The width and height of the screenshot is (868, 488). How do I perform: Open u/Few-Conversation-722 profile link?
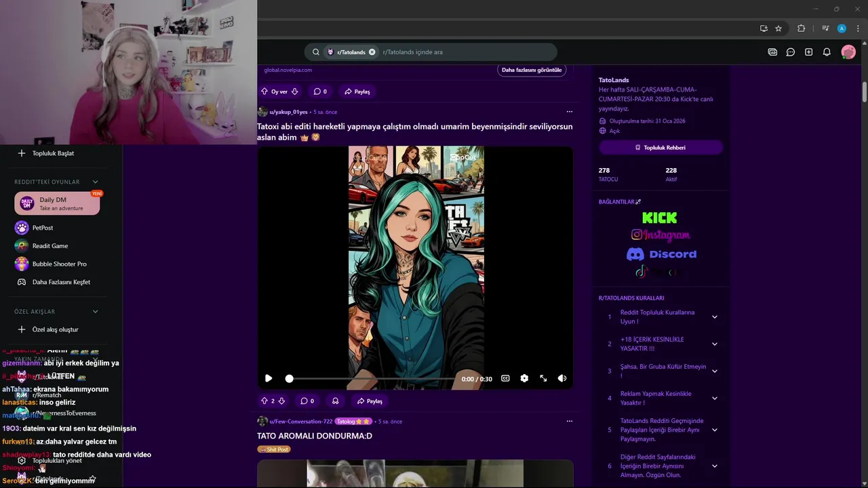(x=301, y=422)
